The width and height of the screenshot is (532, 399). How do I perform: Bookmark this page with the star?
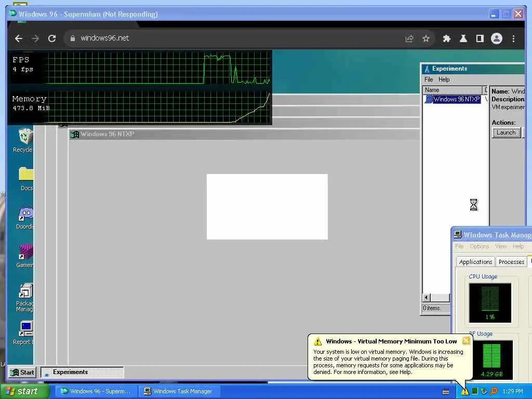pos(426,38)
